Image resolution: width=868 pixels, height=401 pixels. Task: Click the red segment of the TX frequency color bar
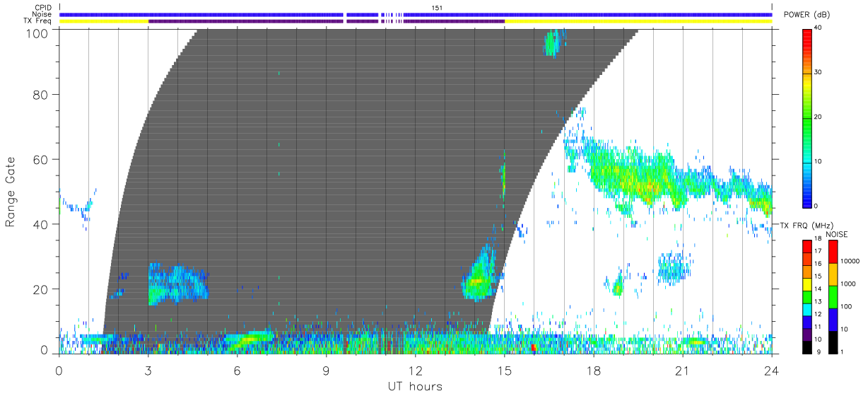click(807, 247)
